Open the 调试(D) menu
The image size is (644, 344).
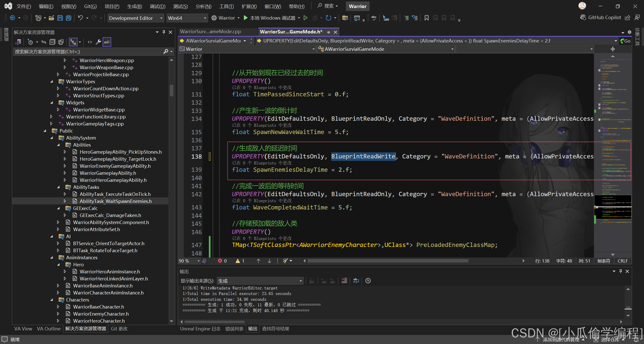pyautogui.click(x=157, y=6)
